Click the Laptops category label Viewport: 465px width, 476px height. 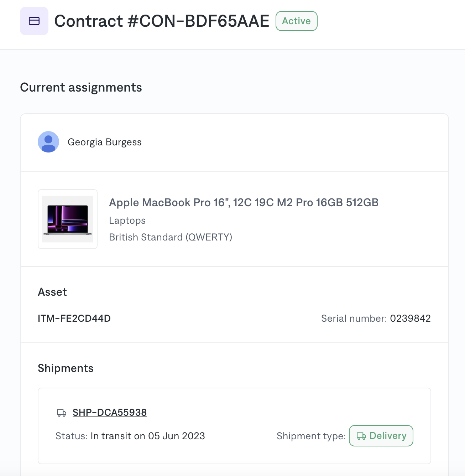(x=127, y=221)
